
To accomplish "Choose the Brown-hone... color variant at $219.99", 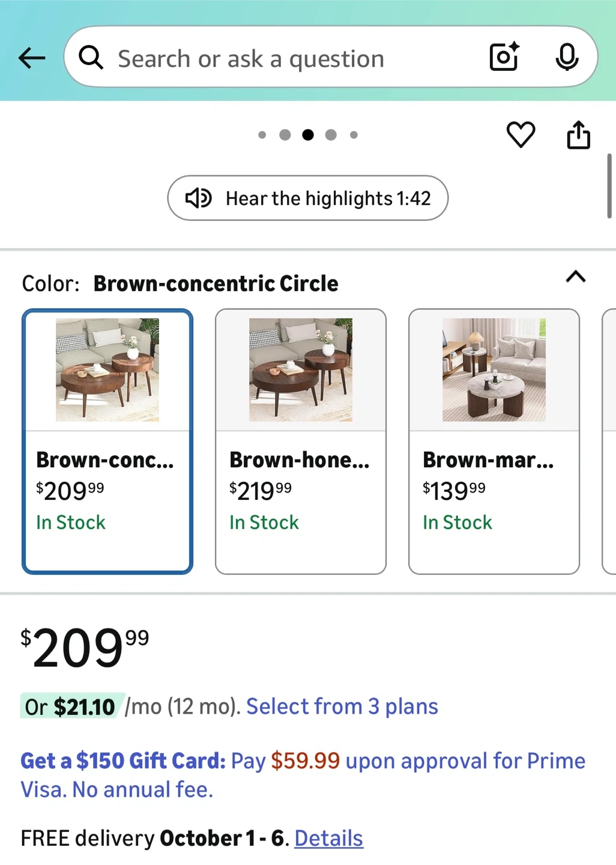I will [x=301, y=441].
